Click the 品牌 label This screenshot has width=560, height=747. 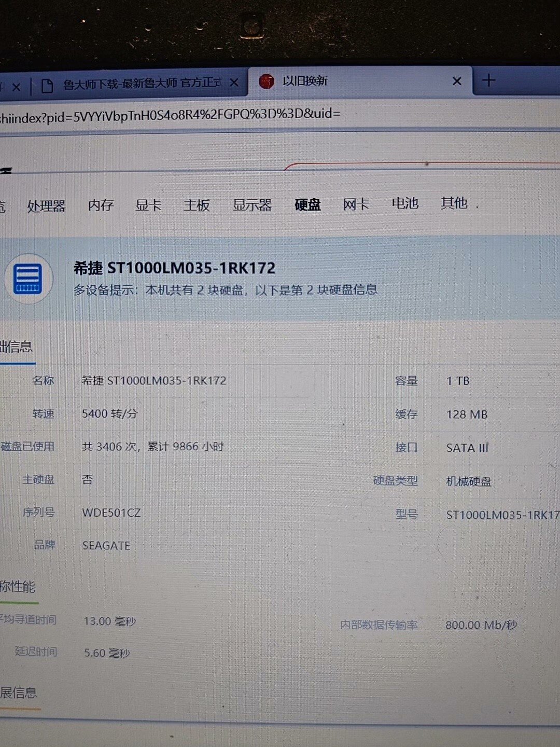coord(45,545)
